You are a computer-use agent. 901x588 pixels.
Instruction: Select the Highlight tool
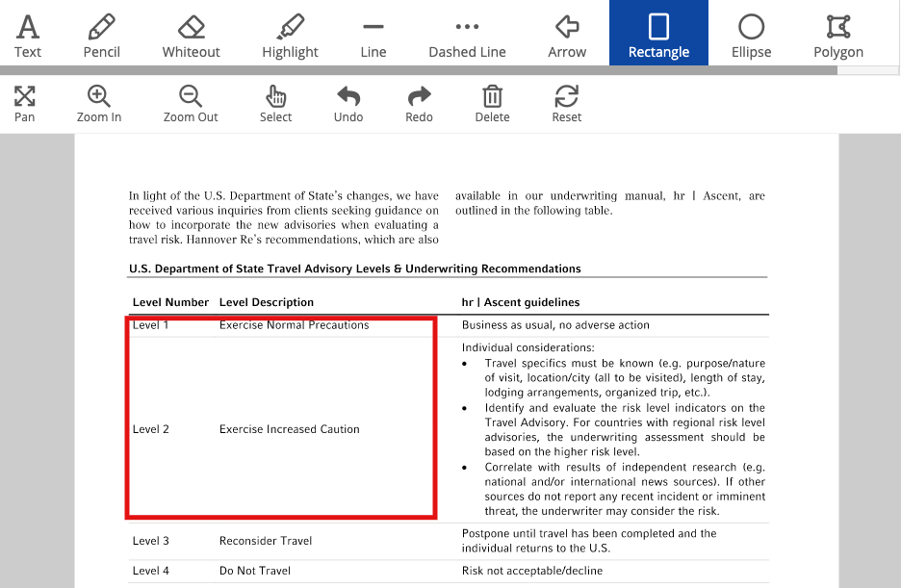290,32
